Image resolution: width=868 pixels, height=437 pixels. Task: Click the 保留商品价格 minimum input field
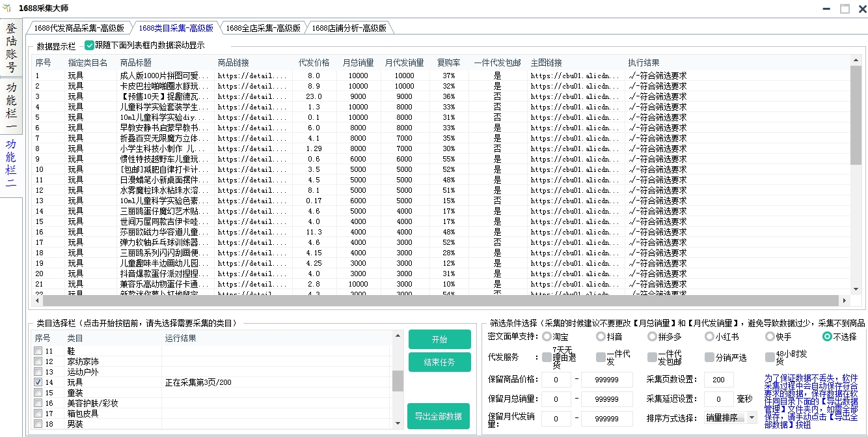click(556, 380)
